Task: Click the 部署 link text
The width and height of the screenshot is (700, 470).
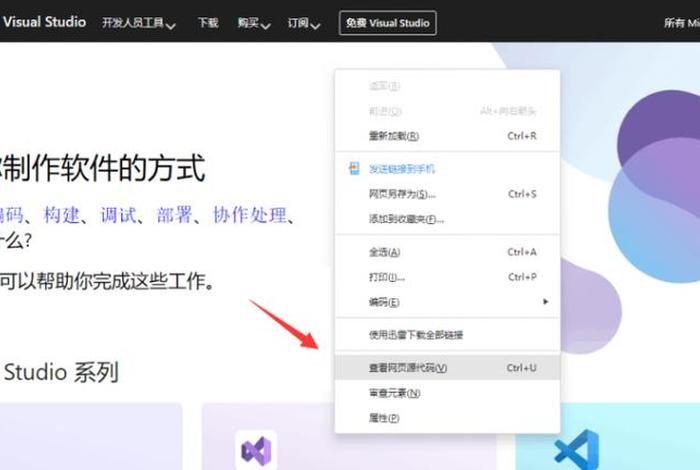Action: [x=174, y=215]
